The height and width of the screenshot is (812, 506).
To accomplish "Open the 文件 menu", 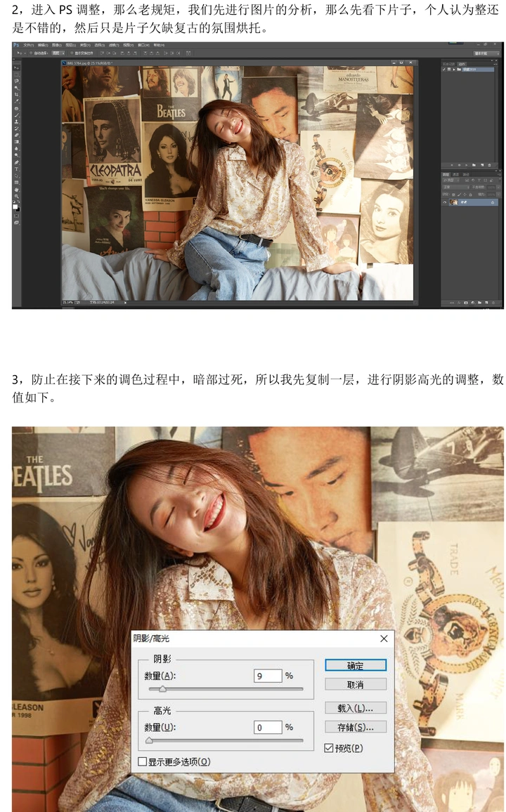I will 29,45.
